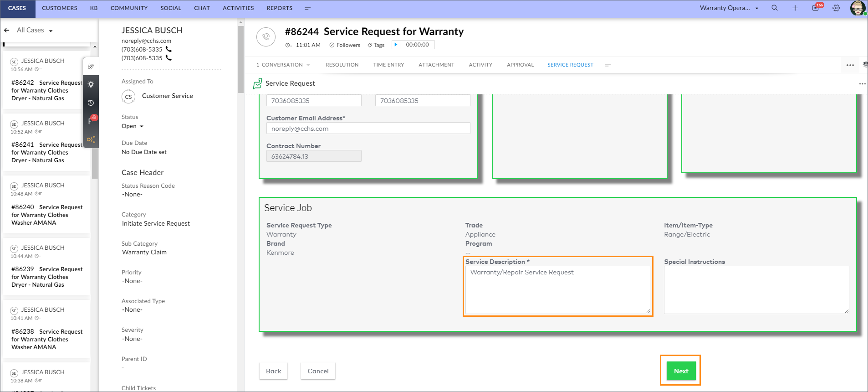Click the top icon of the side toolbar
Screen dimensions: 868x392
[91, 67]
